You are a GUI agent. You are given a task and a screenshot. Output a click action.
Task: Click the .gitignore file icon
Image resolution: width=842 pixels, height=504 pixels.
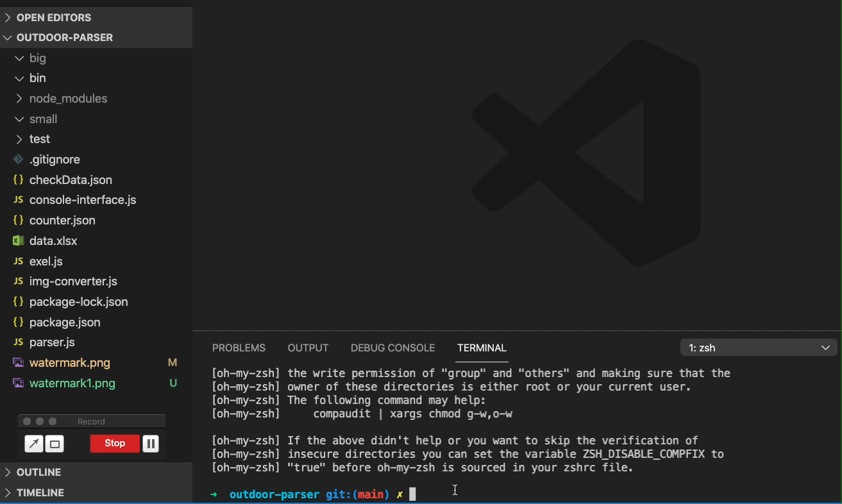pyautogui.click(x=19, y=159)
